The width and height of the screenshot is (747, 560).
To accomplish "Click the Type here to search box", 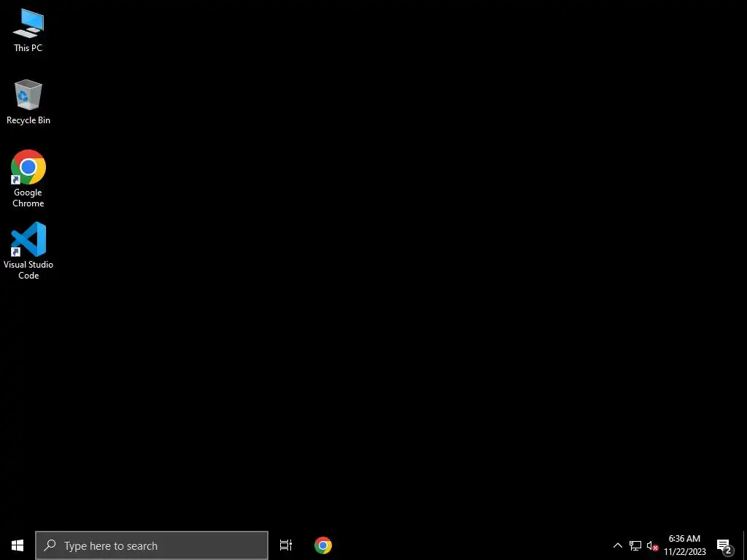I will [152, 545].
